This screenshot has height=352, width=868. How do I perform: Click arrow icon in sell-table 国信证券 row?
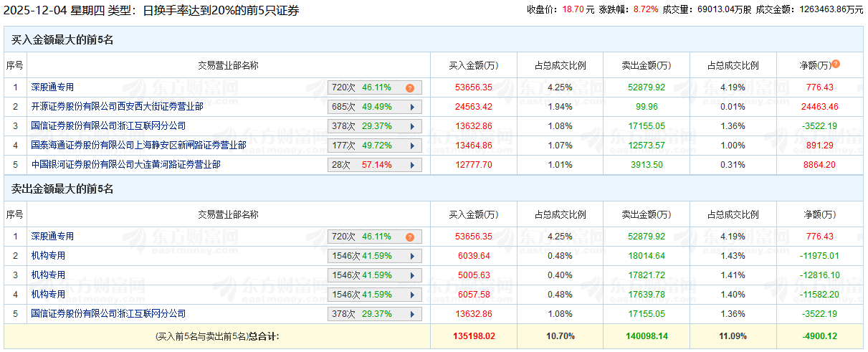coord(411,314)
